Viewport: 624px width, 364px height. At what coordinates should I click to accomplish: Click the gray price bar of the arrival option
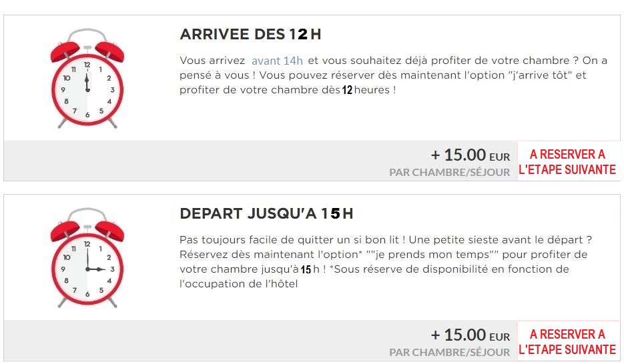[x=261, y=161]
